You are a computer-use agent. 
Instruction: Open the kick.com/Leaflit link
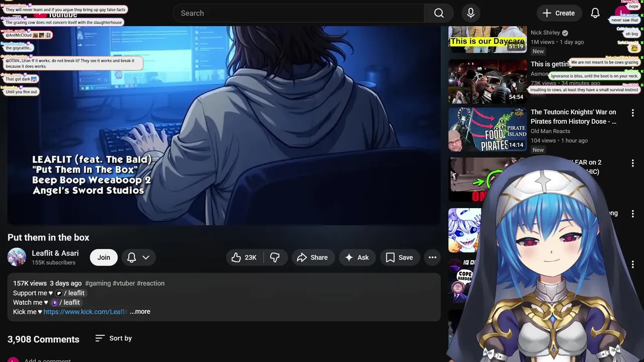[85, 312]
